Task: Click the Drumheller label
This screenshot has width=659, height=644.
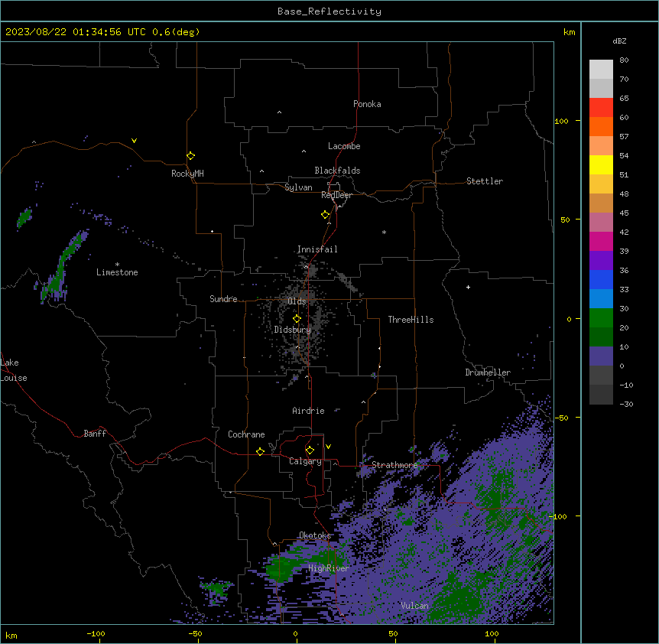Action: tap(488, 372)
